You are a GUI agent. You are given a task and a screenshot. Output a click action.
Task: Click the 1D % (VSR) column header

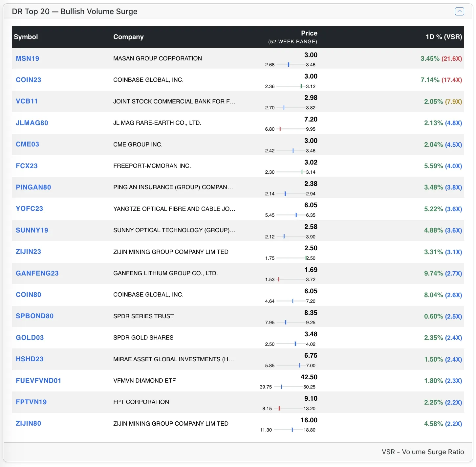[x=444, y=37]
